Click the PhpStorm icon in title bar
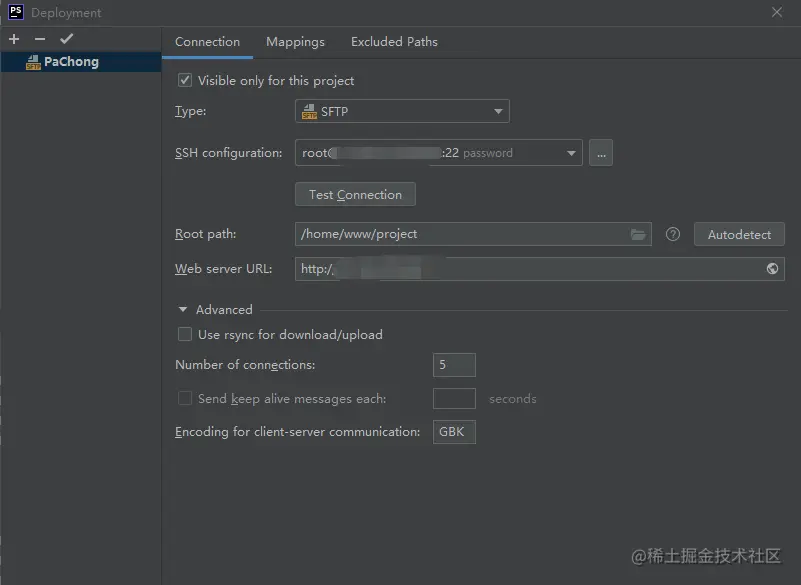 tap(16, 12)
